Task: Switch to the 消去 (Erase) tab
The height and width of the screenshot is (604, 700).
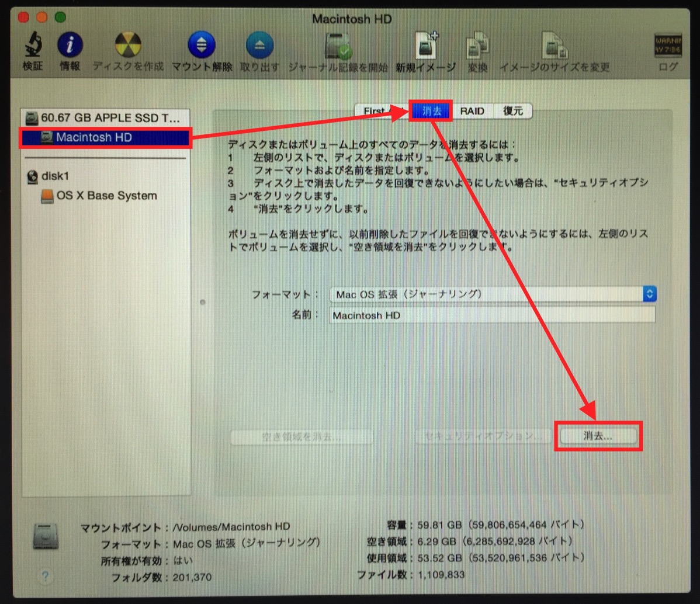Action: [x=431, y=111]
